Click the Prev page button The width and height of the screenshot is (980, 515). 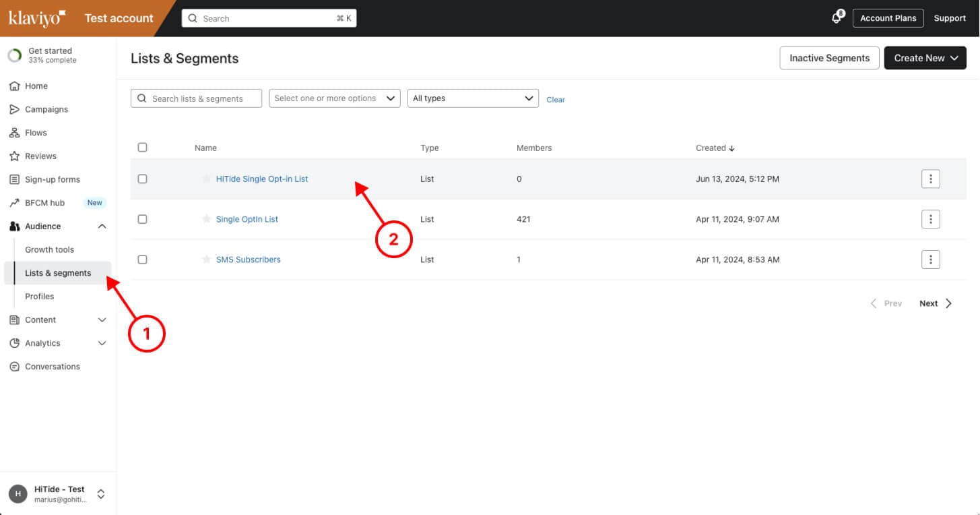[x=886, y=303]
